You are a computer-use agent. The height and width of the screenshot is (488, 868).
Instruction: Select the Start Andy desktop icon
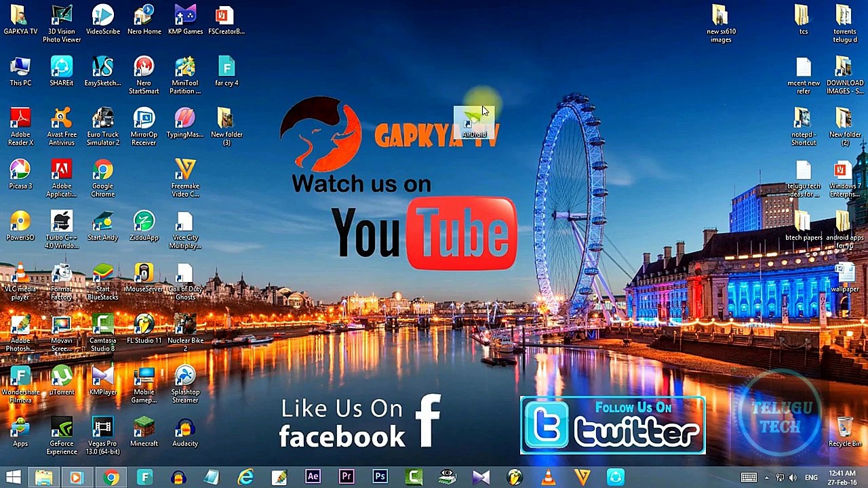(x=103, y=226)
